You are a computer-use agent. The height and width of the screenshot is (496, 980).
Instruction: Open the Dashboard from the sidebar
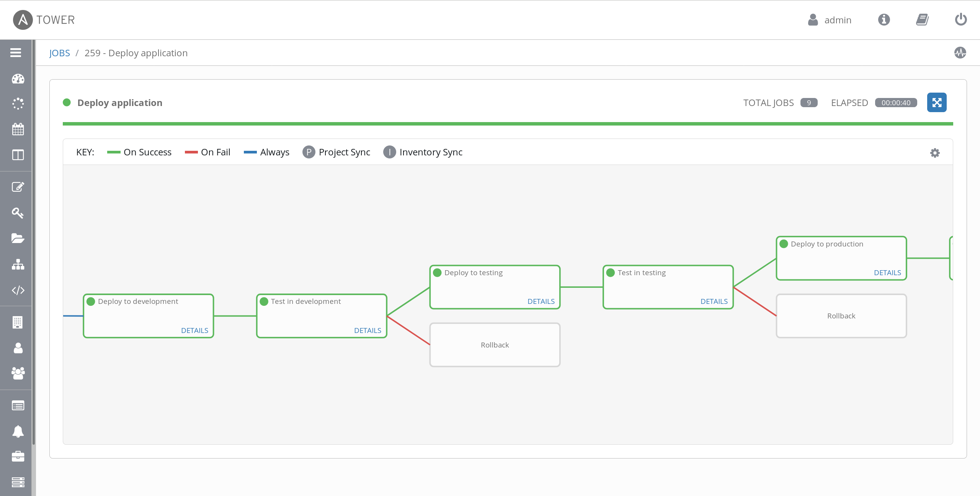click(x=18, y=79)
